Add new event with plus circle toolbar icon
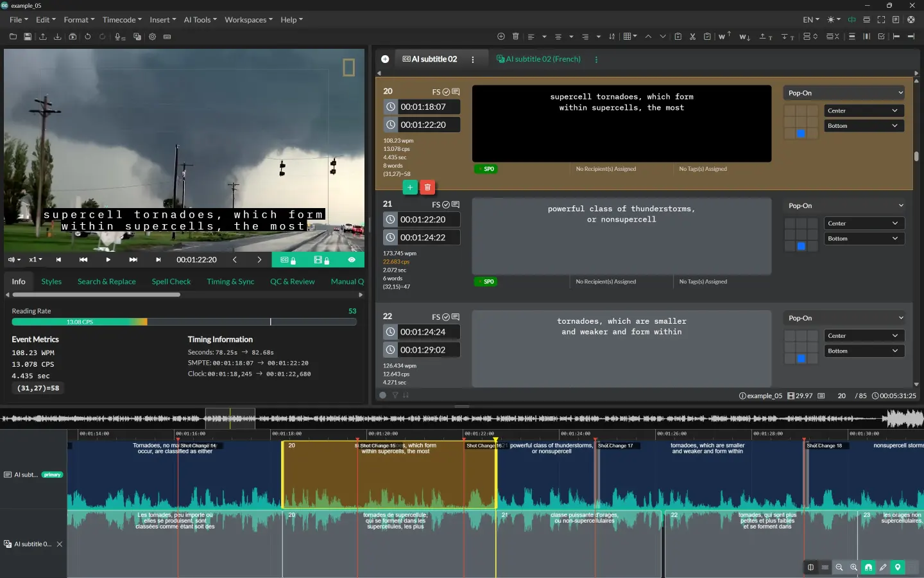This screenshot has width=924, height=578. tap(501, 37)
